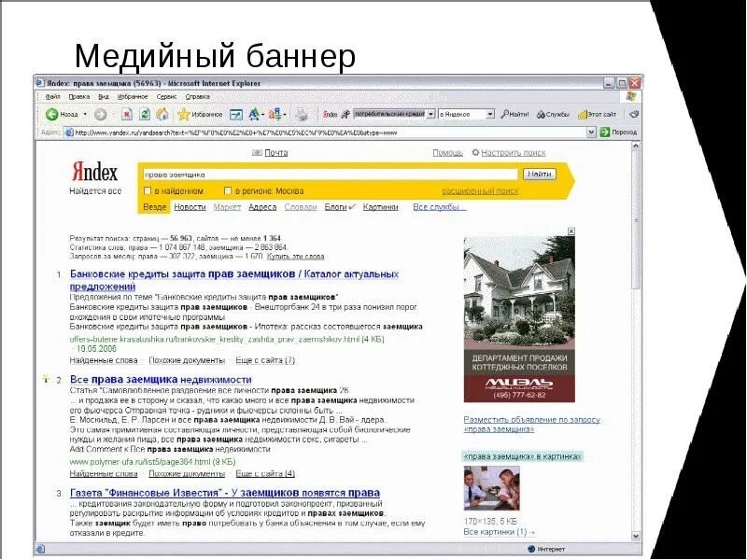Click the Помощь link

click(x=448, y=152)
